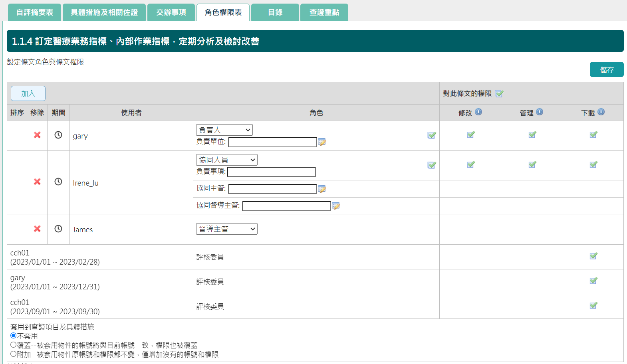Open picker icon beside 負責單位 field
This screenshot has height=364, width=627.
pyautogui.click(x=322, y=142)
